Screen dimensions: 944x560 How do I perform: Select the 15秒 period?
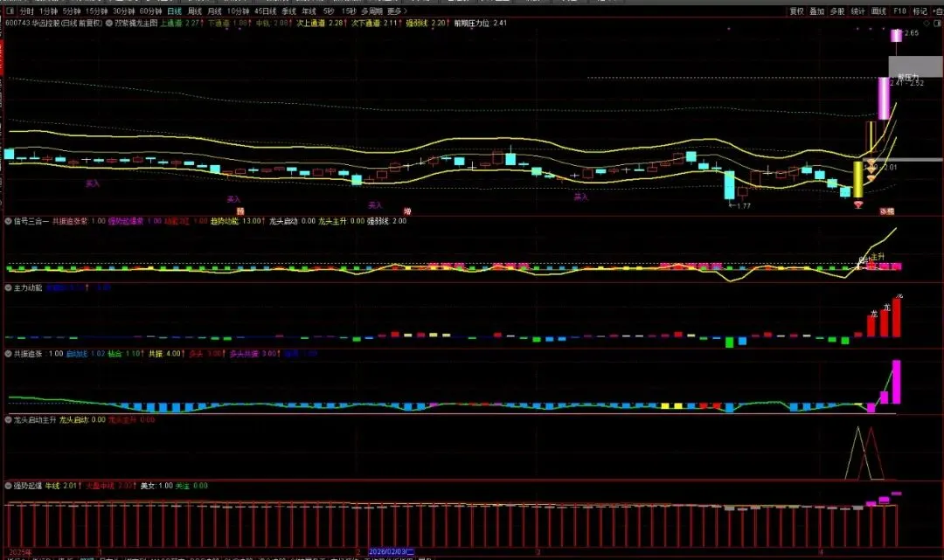(x=349, y=11)
